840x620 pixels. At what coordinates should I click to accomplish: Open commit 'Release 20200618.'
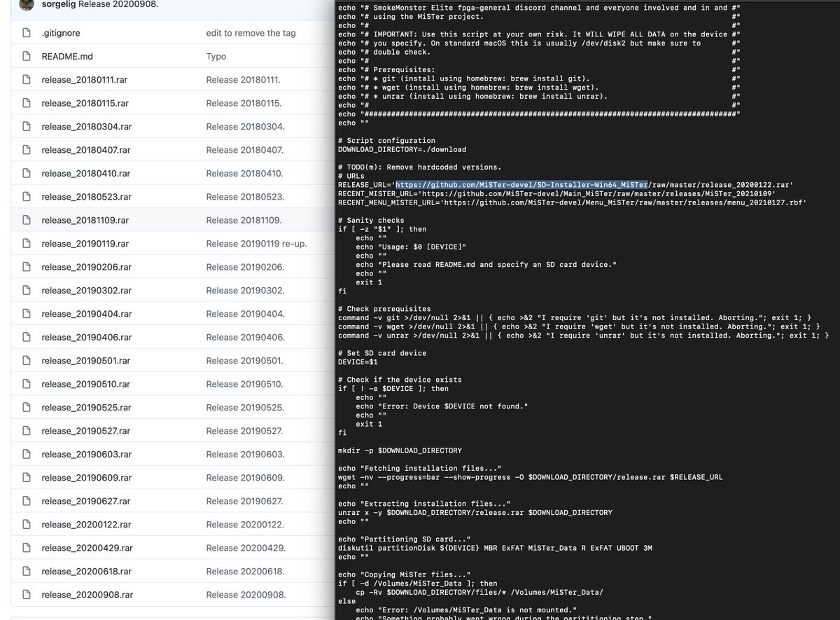[245, 571]
